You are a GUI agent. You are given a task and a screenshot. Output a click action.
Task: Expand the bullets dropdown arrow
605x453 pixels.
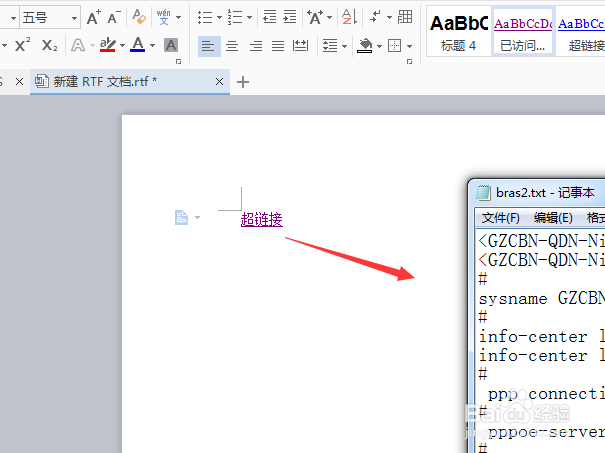(219, 17)
